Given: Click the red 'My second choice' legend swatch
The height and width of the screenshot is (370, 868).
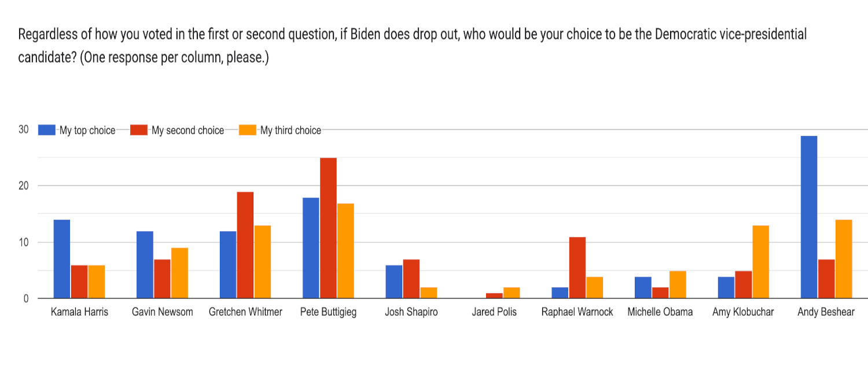Looking at the screenshot, I should tap(139, 130).
